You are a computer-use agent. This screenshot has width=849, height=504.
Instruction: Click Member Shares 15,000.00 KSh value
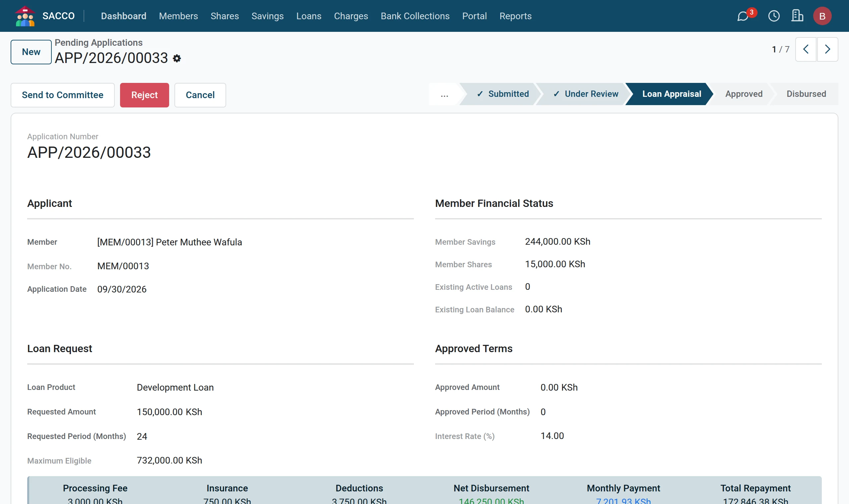[x=555, y=264]
